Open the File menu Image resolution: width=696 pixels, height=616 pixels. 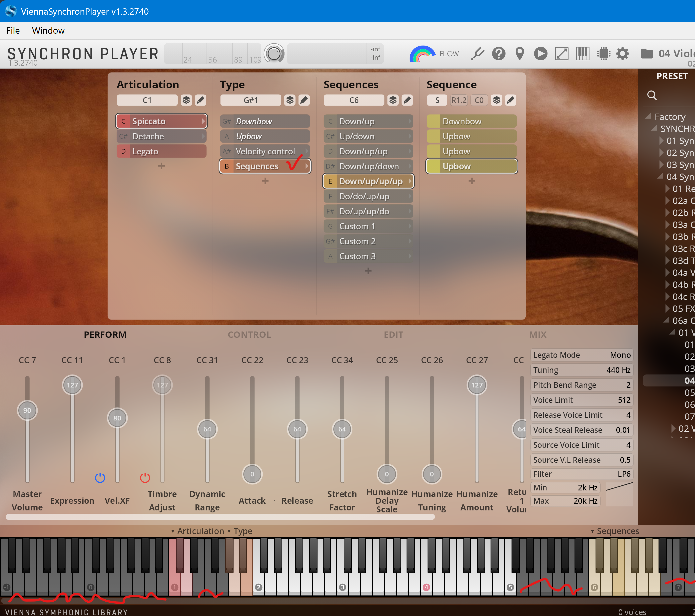pos(13,31)
